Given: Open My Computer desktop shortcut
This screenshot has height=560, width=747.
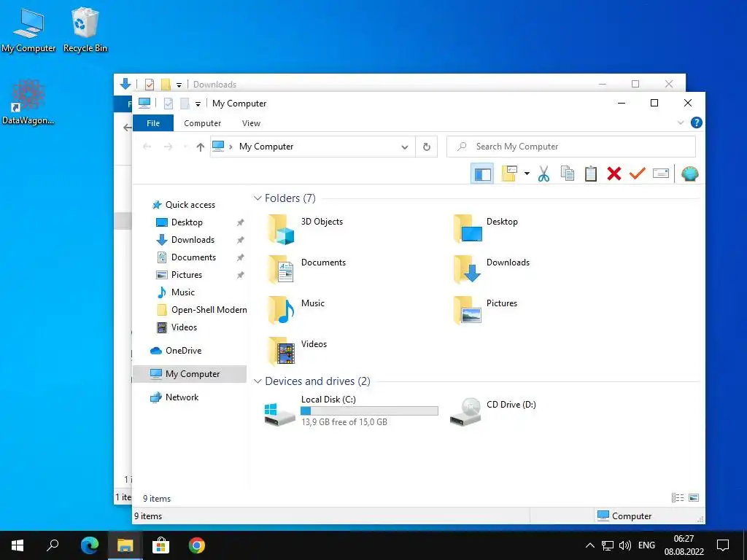Looking at the screenshot, I should (x=28, y=30).
